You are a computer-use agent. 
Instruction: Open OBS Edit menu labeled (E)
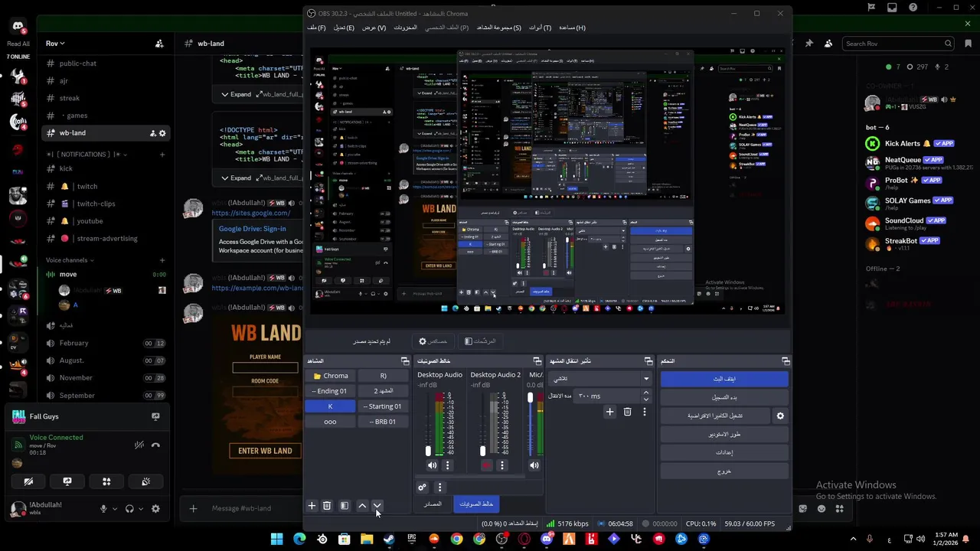pos(344,28)
